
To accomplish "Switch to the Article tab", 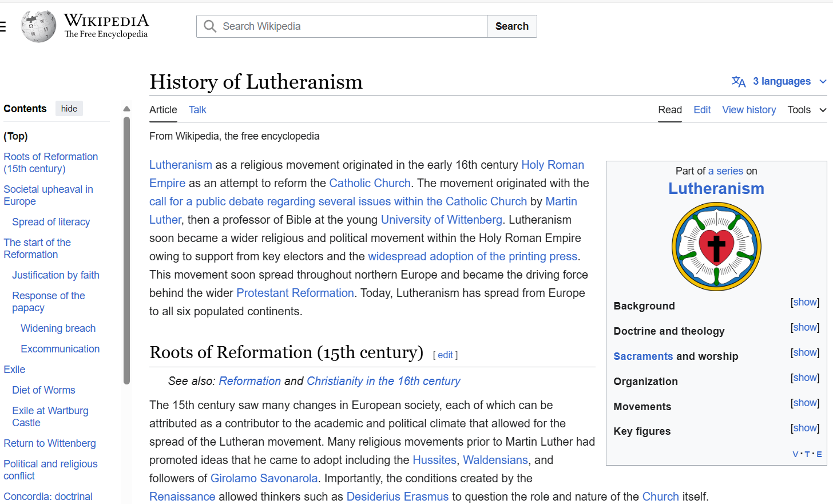I will coord(163,110).
